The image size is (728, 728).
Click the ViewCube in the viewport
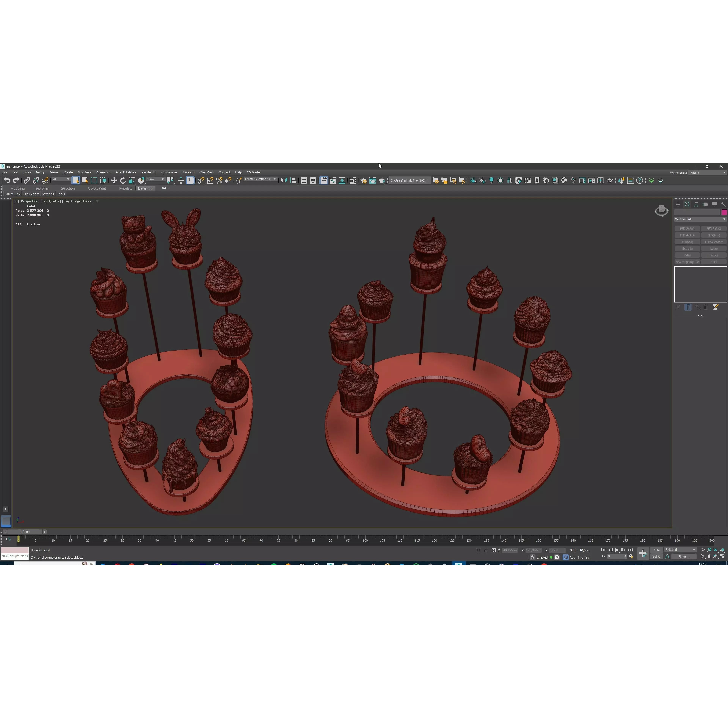coord(661,210)
